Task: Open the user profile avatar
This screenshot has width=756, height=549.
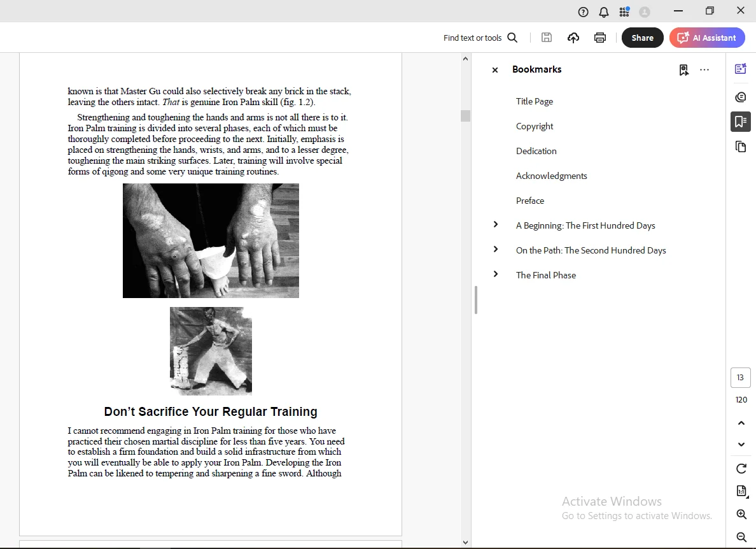Action: [x=644, y=12]
